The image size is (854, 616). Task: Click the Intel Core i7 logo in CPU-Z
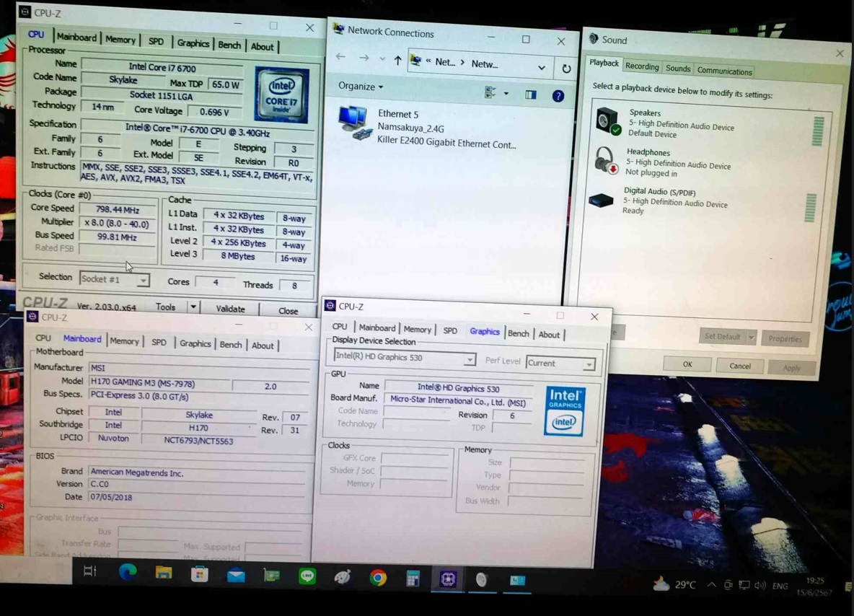[281, 94]
